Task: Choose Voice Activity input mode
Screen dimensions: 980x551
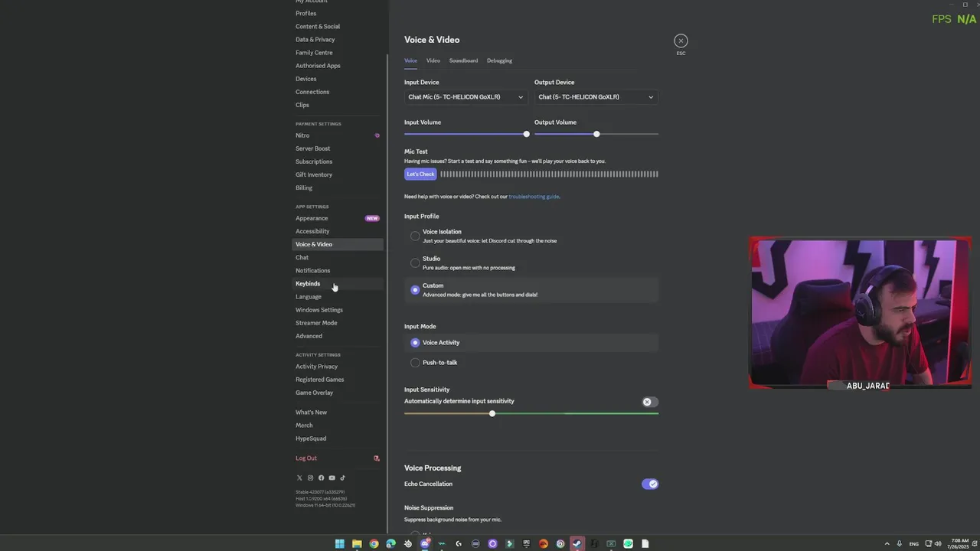Action: (x=531, y=343)
